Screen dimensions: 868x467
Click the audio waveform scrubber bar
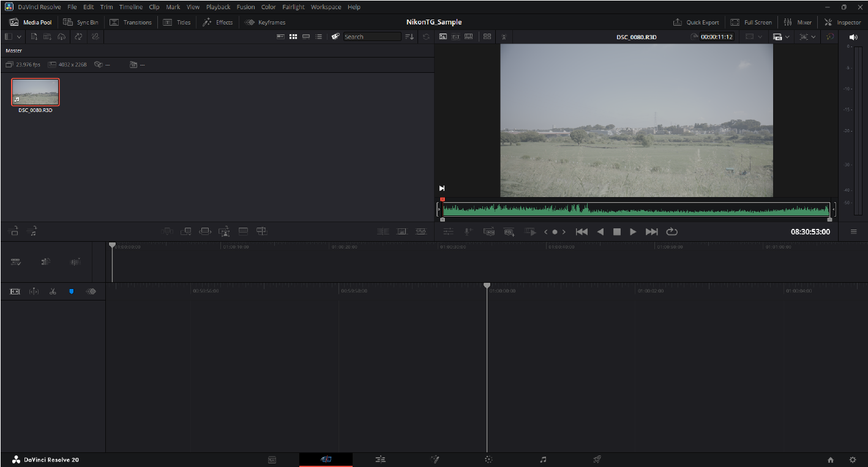point(635,209)
